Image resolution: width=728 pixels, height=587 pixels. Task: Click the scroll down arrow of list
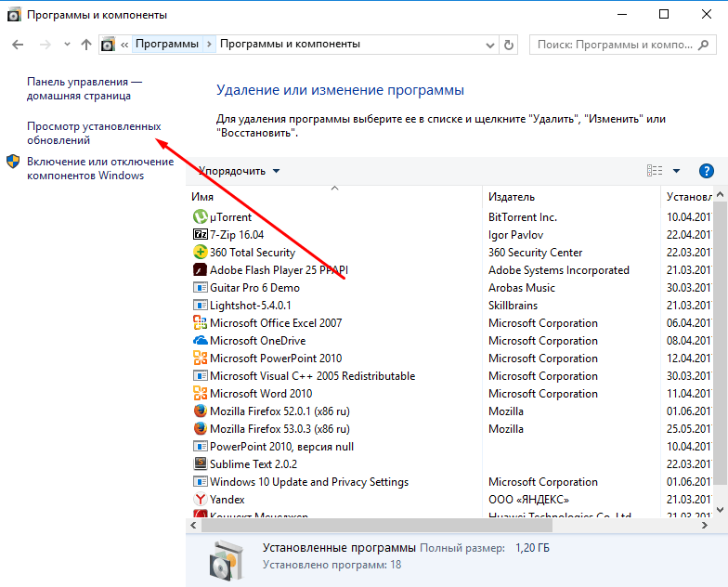tap(721, 510)
